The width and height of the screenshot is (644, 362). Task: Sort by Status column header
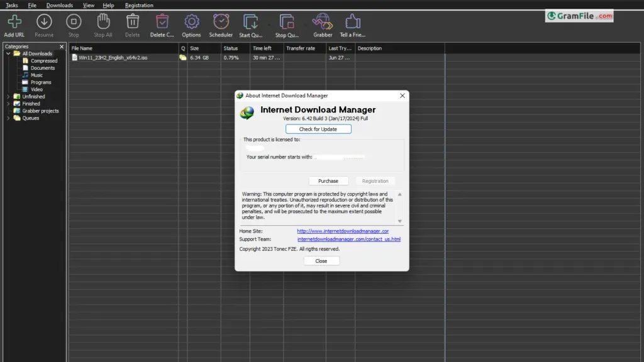[x=235, y=48]
